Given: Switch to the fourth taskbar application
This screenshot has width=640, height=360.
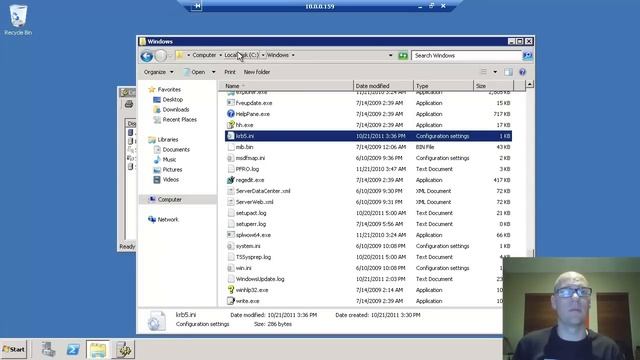Looking at the screenshot, I should [x=124, y=349].
